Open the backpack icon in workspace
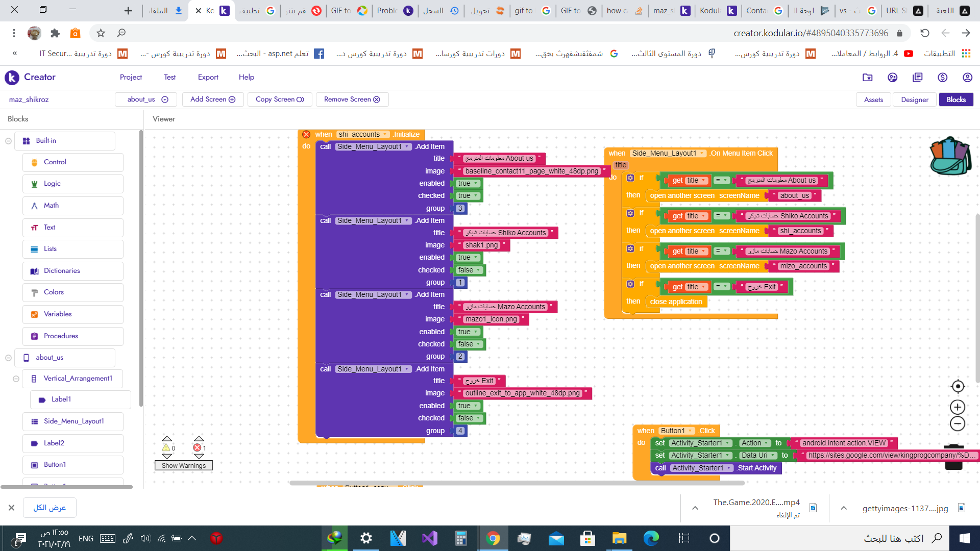980x551 pixels. tap(949, 157)
